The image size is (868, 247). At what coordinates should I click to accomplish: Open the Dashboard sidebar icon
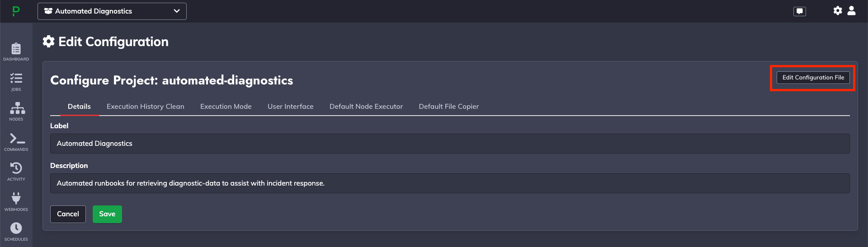click(x=16, y=51)
